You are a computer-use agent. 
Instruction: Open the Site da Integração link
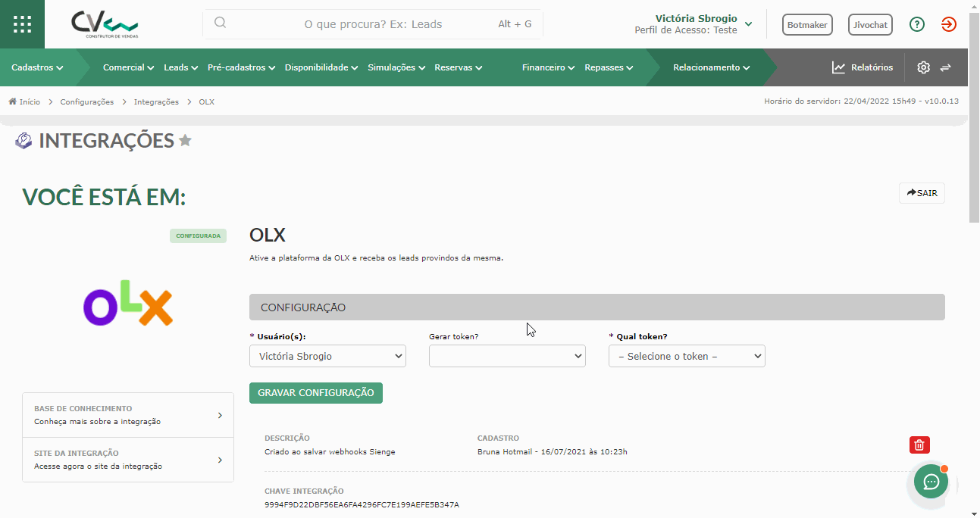click(x=128, y=460)
